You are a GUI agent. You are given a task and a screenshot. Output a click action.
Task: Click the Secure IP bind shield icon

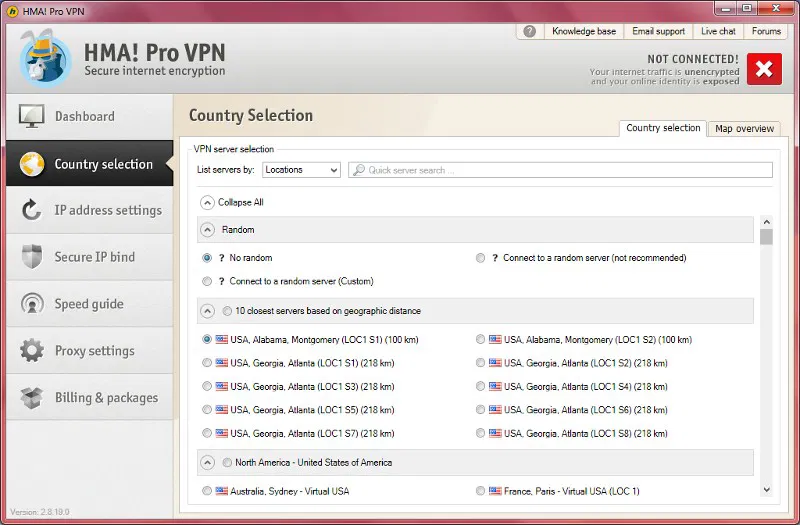pos(32,257)
